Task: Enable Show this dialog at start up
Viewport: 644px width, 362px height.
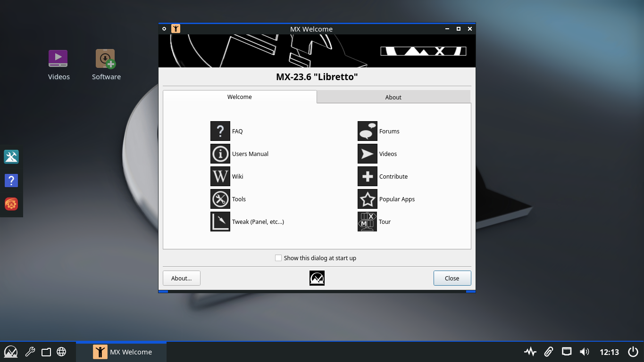Action: pyautogui.click(x=278, y=258)
